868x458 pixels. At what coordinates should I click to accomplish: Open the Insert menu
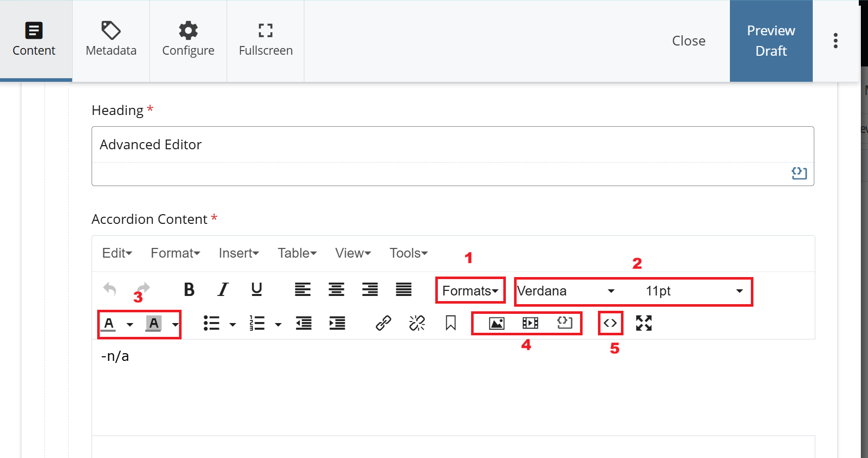click(x=239, y=253)
